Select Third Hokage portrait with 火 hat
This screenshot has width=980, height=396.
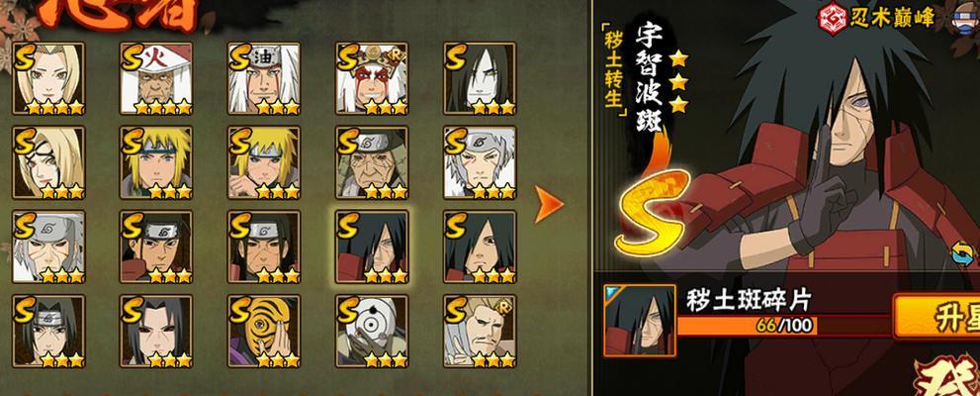tap(156, 79)
